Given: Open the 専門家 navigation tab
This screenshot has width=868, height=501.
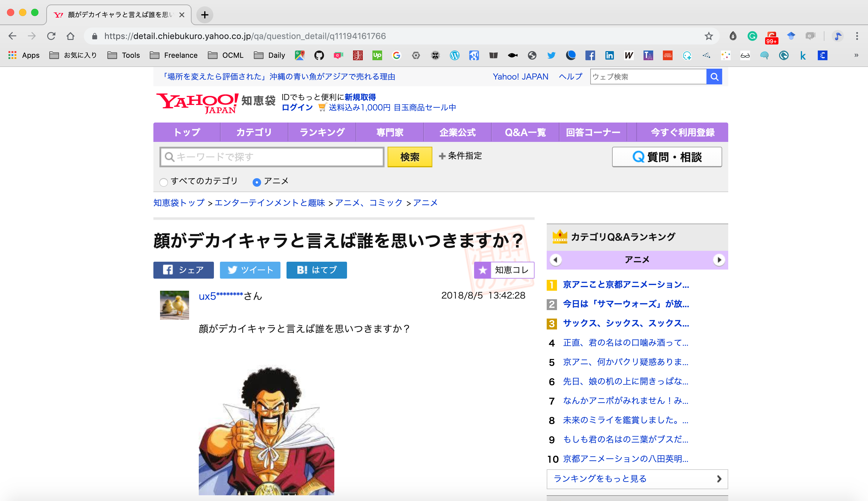Looking at the screenshot, I should point(390,132).
